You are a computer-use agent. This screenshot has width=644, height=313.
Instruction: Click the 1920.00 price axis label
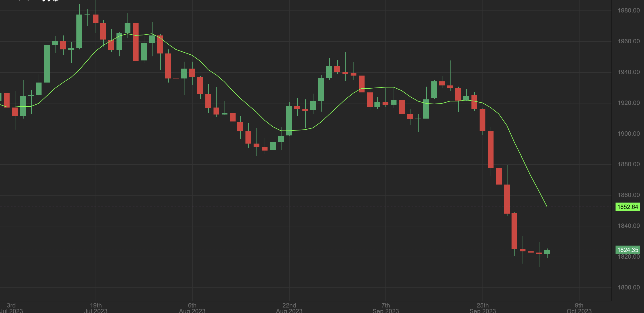[x=629, y=103]
